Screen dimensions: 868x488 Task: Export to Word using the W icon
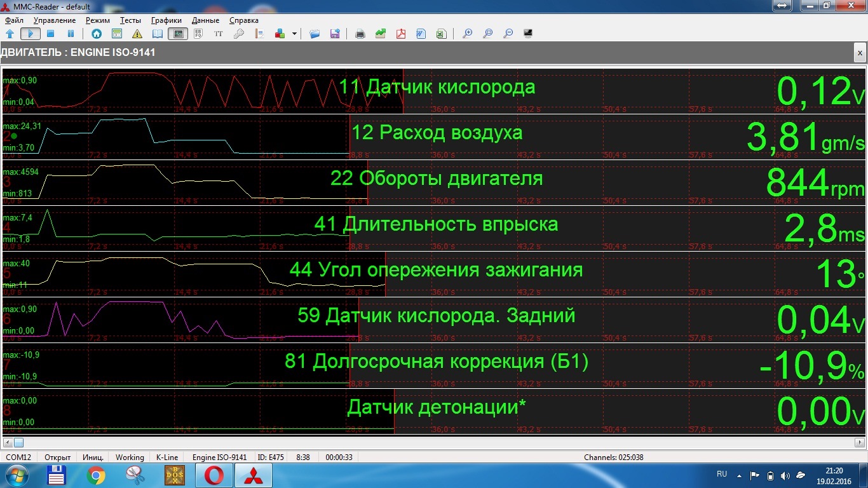(421, 34)
